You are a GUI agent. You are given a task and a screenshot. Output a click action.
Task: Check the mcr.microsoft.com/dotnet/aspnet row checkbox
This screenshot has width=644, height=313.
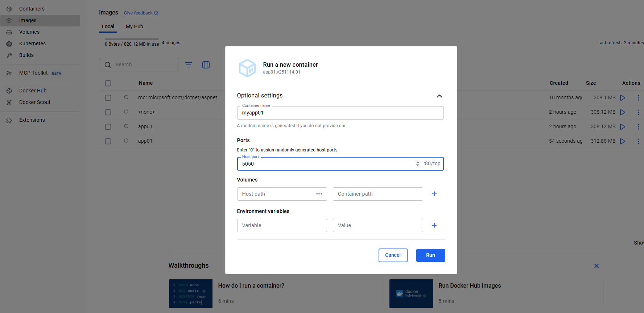pos(108,98)
